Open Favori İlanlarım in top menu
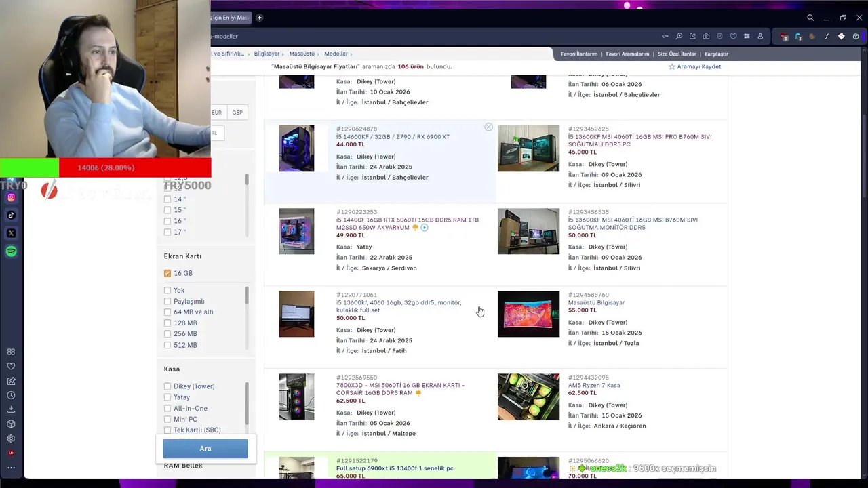Image resolution: width=868 pixels, height=488 pixels. point(579,54)
